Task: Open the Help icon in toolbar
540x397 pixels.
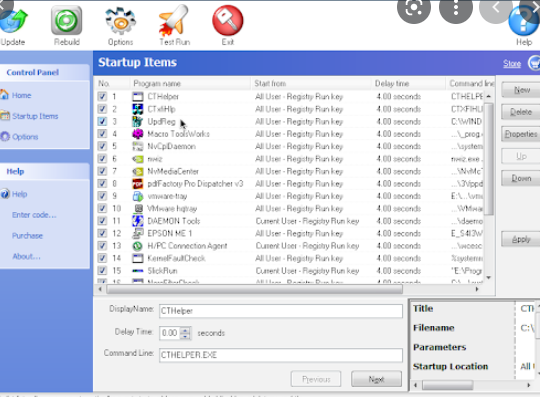Action: pyautogui.click(x=523, y=21)
